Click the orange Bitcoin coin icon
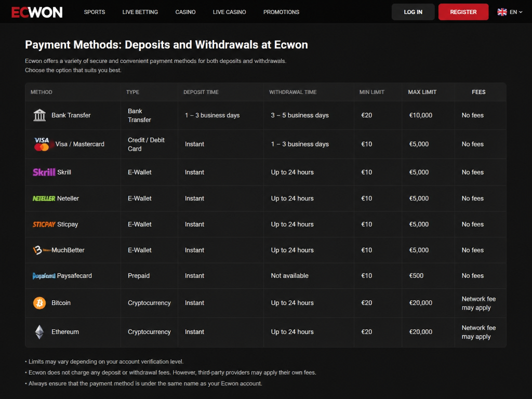532x399 pixels. 39,303
